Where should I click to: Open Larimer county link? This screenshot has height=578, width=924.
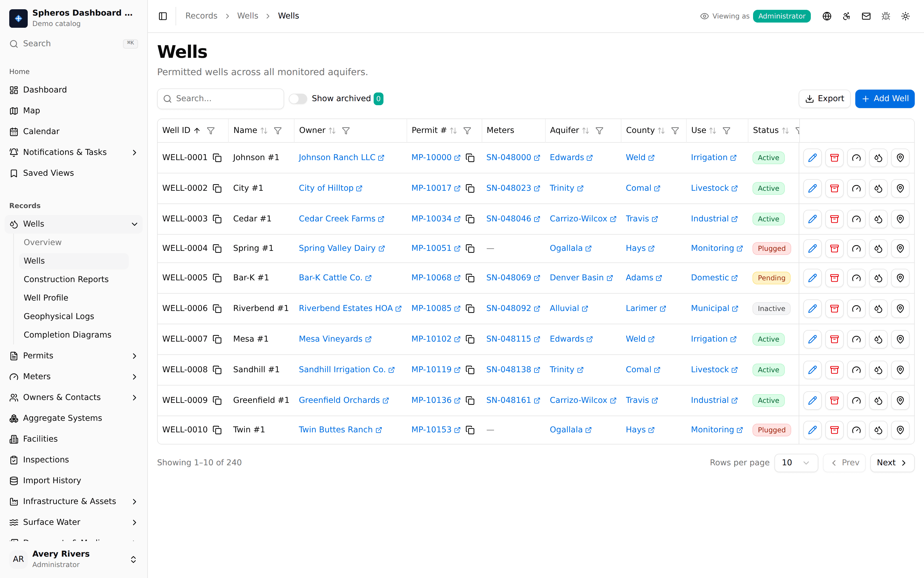[646, 308]
